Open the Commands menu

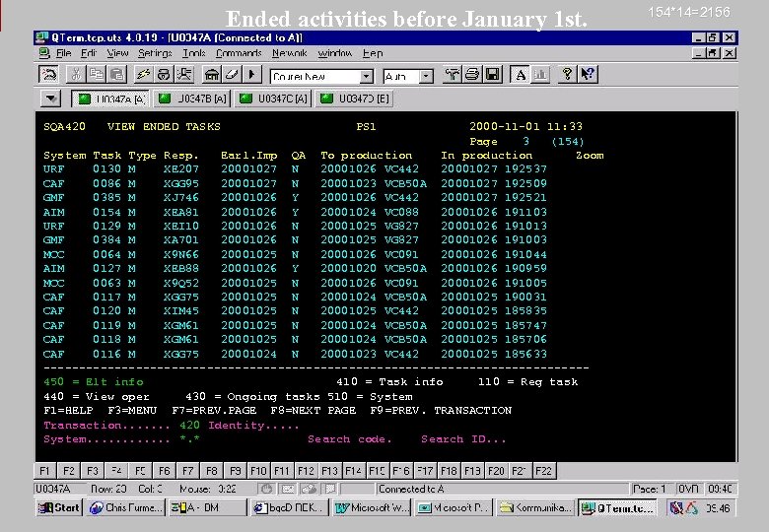coord(239,53)
